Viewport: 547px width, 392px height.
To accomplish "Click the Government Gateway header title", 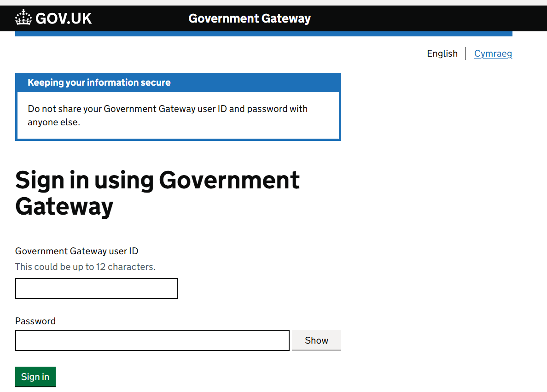I will 250,18.
